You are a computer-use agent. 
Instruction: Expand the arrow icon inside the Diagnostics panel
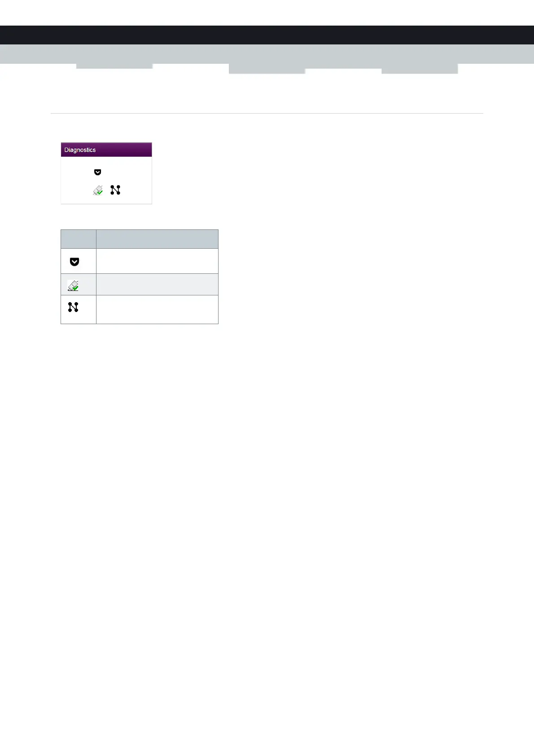pyautogui.click(x=97, y=172)
